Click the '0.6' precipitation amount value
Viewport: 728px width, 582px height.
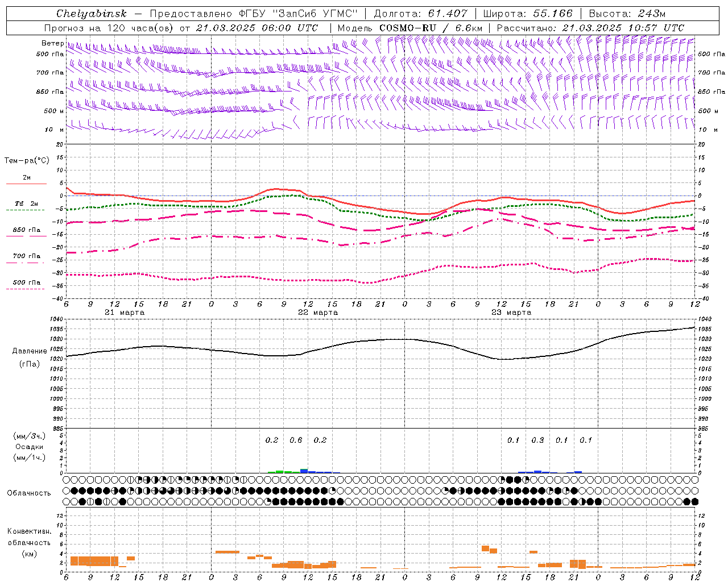point(296,440)
